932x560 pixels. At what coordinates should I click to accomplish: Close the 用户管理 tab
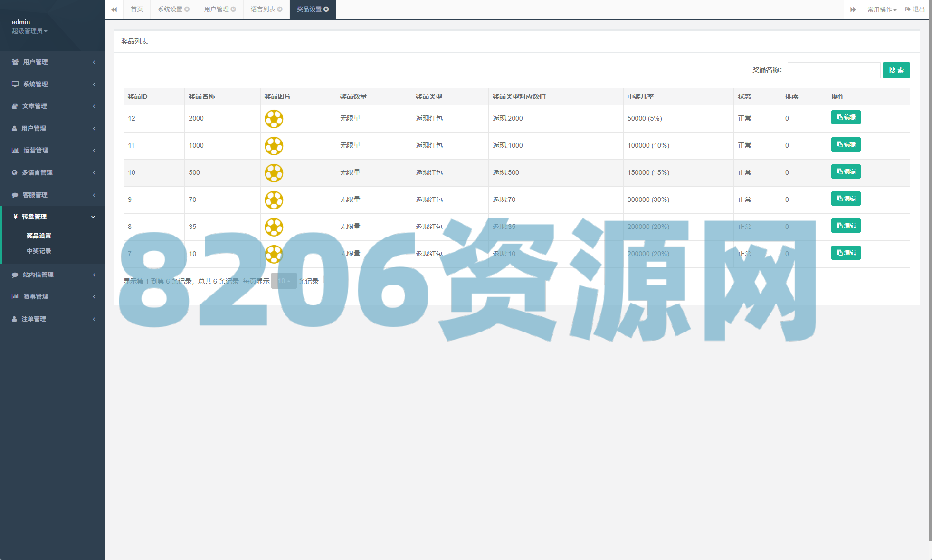[233, 9]
